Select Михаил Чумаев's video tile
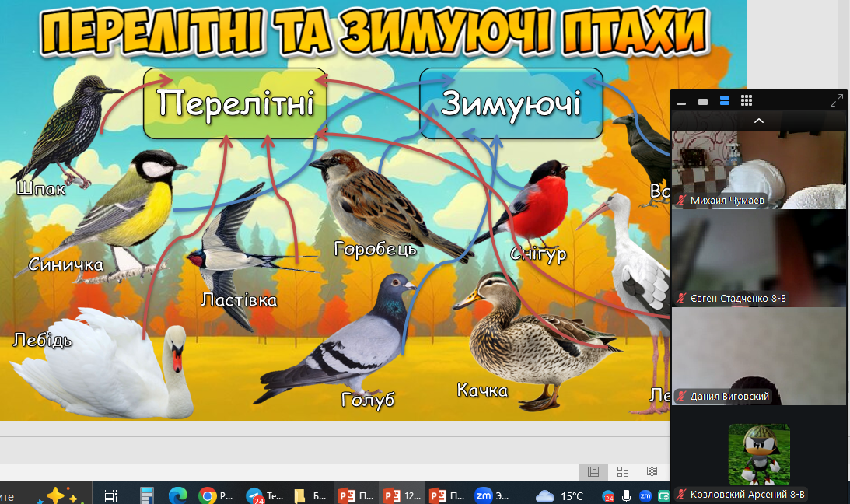Viewport: 850px width, 504px height. point(758,170)
